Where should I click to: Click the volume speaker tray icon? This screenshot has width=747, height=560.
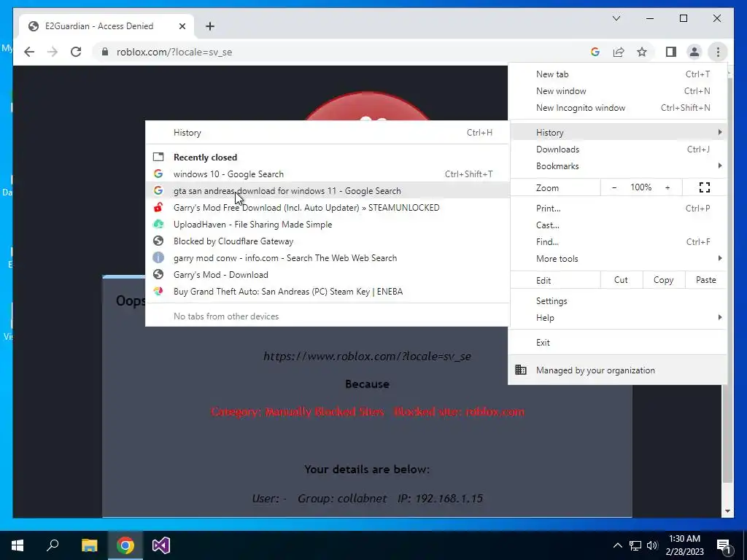pyautogui.click(x=652, y=545)
